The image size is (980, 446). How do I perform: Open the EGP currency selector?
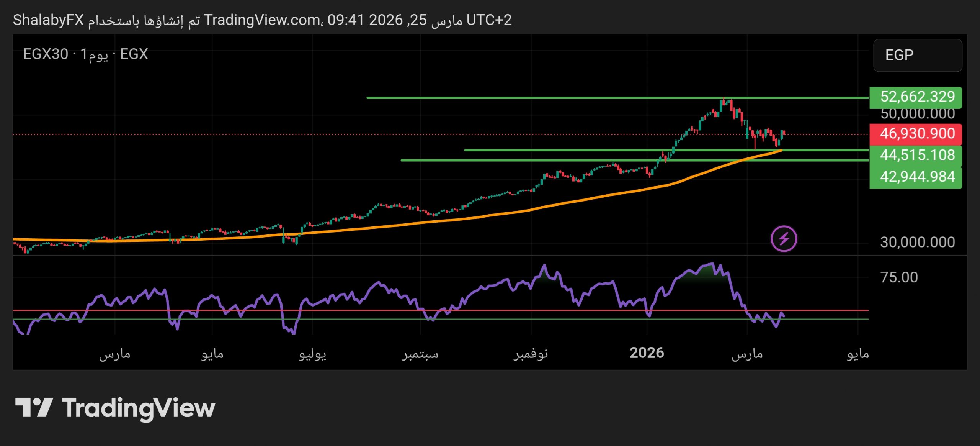point(917,55)
